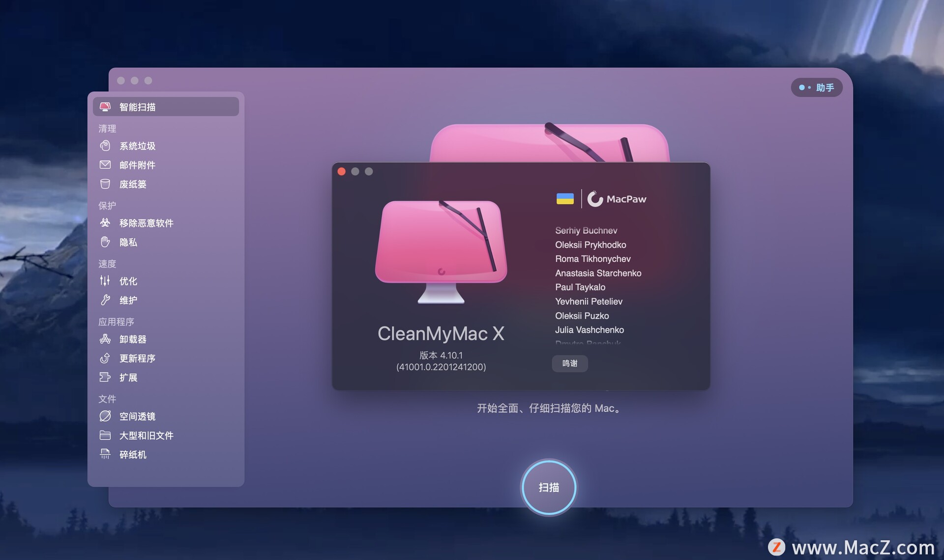Click the Mail Attachments (邮件附件) envelope icon
The height and width of the screenshot is (560, 944).
pyautogui.click(x=105, y=165)
